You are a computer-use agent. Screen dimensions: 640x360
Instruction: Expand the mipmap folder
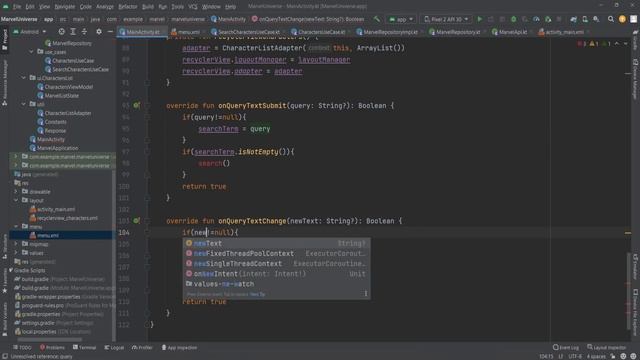tap(16, 244)
